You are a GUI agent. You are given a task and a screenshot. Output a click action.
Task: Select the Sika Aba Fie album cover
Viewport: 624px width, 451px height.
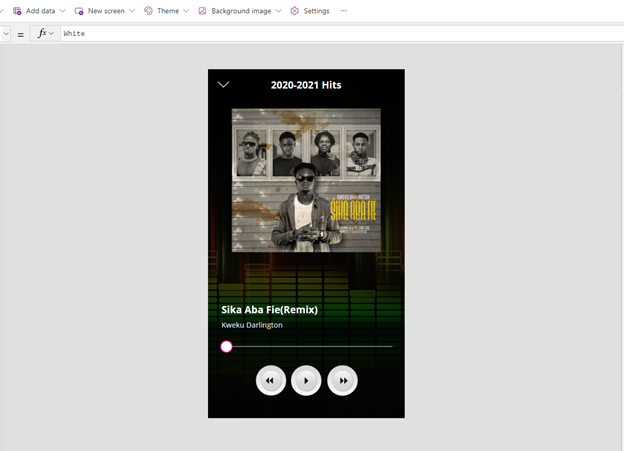tap(306, 180)
